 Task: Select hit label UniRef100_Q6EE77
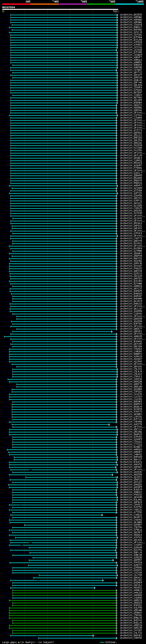[131, 329]
